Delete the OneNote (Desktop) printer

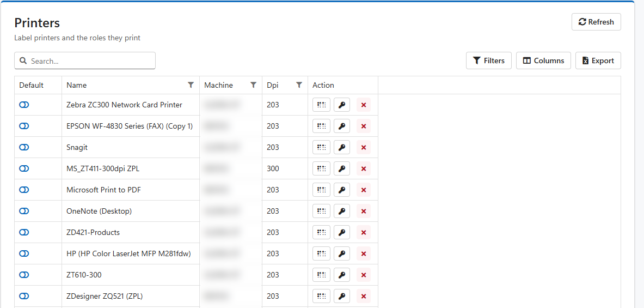pos(364,212)
